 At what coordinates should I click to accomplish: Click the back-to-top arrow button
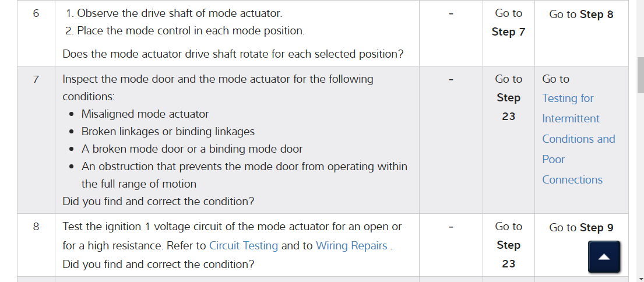pyautogui.click(x=604, y=257)
